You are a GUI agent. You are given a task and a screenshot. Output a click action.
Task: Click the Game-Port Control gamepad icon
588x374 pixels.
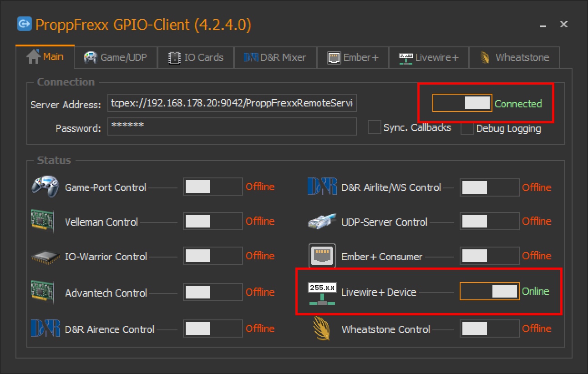pyautogui.click(x=45, y=187)
